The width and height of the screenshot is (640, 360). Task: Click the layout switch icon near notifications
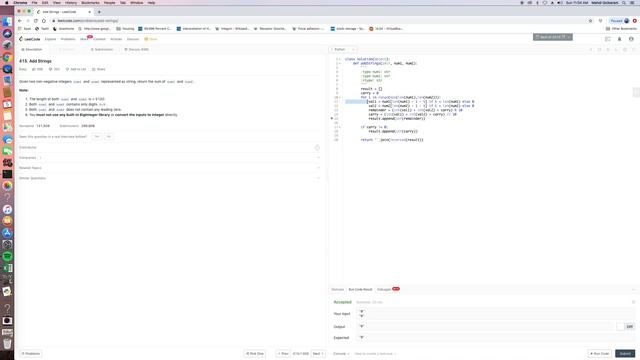click(x=608, y=39)
